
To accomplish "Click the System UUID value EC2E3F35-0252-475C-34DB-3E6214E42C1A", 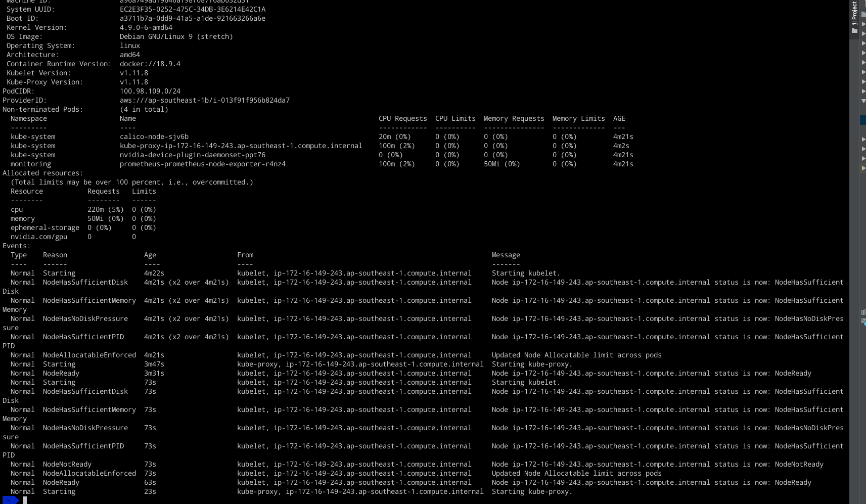I will pyautogui.click(x=193, y=9).
